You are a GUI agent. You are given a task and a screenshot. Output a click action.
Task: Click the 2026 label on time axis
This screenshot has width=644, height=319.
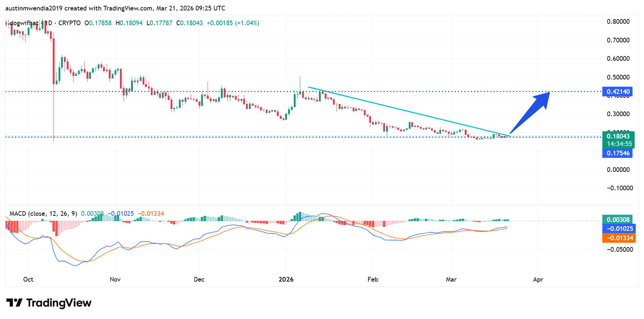tap(286, 279)
